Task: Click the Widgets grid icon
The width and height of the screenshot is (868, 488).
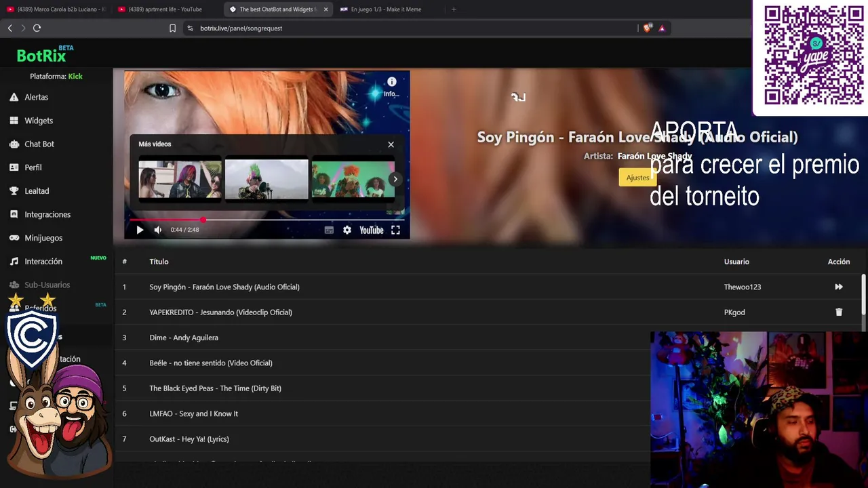Action: coord(14,121)
